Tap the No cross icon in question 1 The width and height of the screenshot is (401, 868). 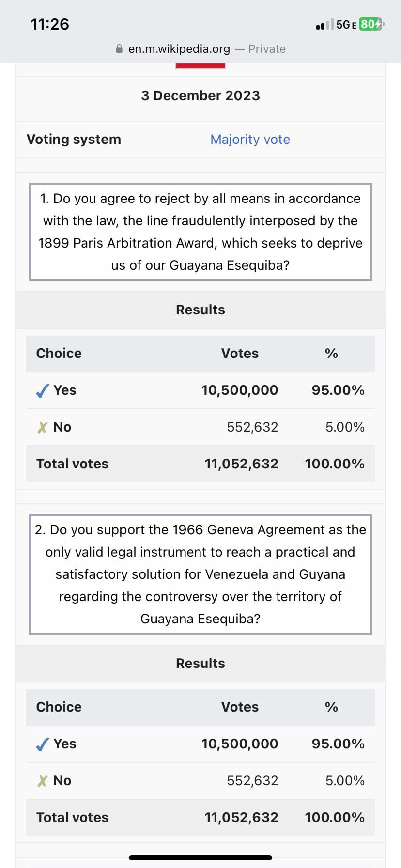pyautogui.click(x=43, y=427)
